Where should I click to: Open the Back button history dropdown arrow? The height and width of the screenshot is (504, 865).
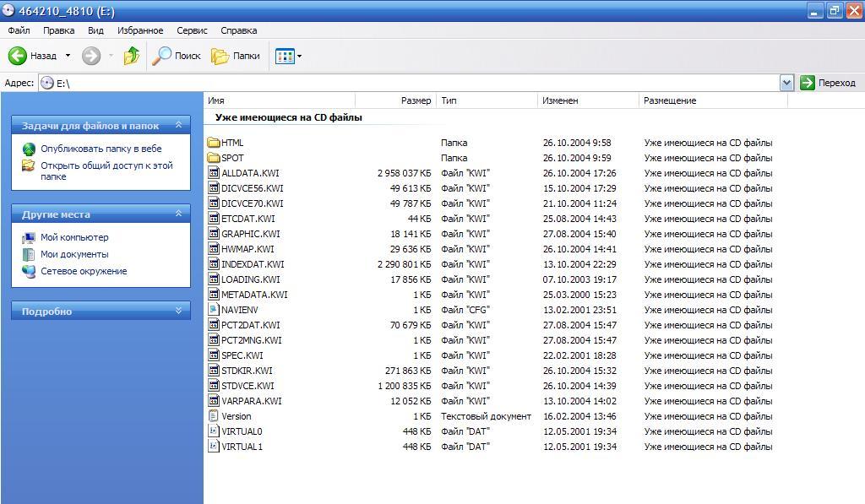click(x=68, y=56)
